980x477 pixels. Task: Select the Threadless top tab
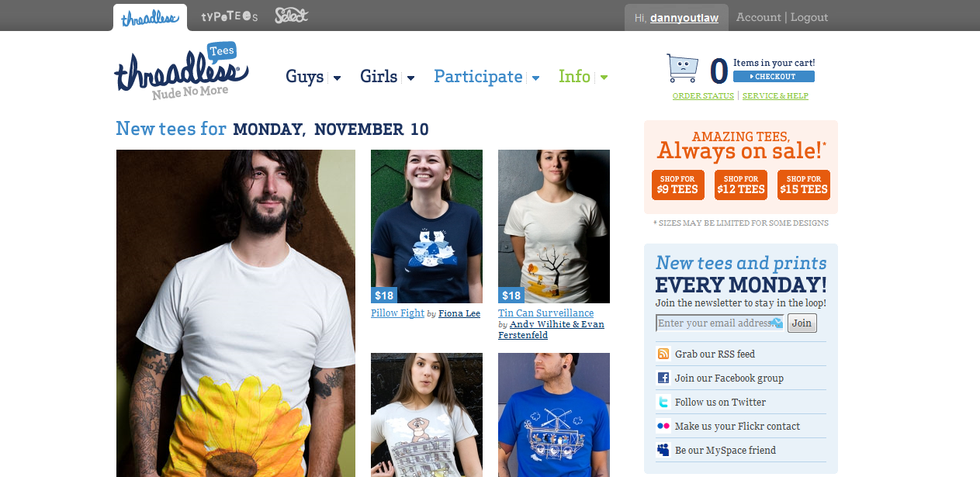150,17
